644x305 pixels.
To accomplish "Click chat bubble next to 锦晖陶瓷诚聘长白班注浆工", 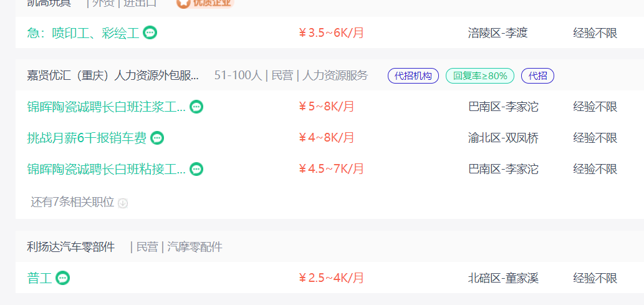I will 196,107.
